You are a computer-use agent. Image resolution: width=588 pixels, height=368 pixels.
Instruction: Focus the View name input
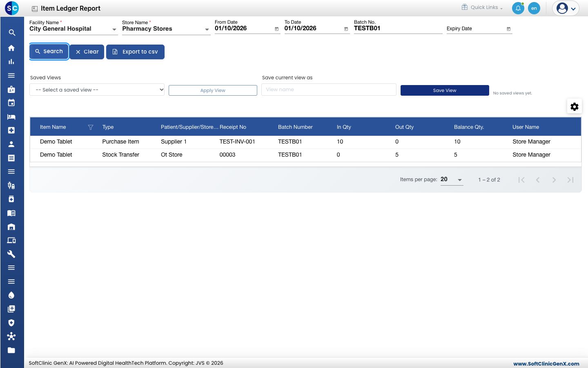[329, 90]
